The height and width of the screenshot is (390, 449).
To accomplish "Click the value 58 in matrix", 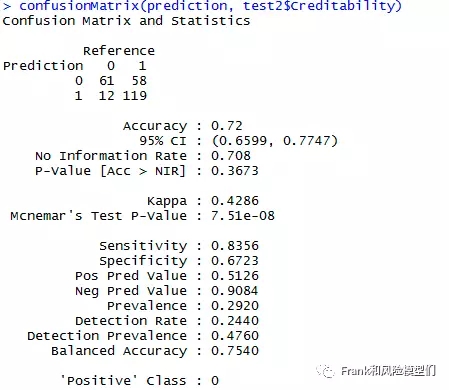I will pyautogui.click(x=139, y=81).
